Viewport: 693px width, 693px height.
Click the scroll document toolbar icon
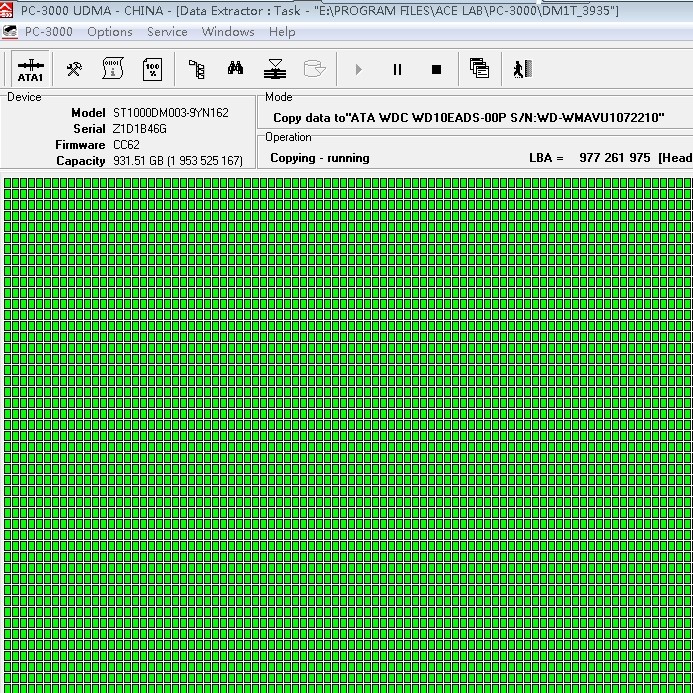tap(113, 69)
